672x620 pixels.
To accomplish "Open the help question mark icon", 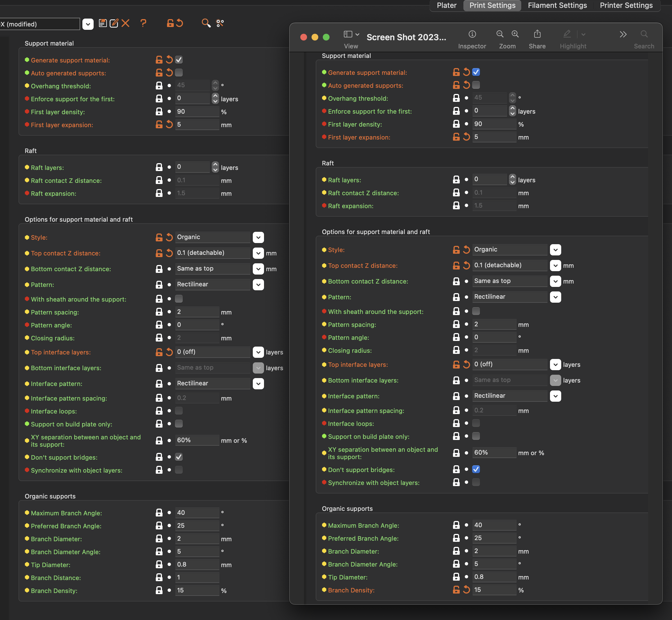I will (143, 23).
